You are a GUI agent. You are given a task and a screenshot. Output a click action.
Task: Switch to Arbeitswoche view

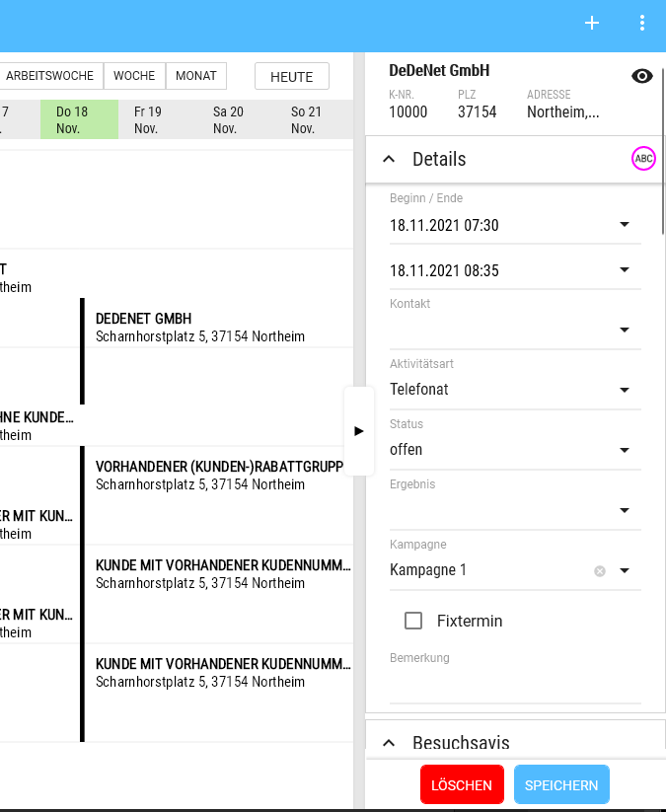[49, 76]
